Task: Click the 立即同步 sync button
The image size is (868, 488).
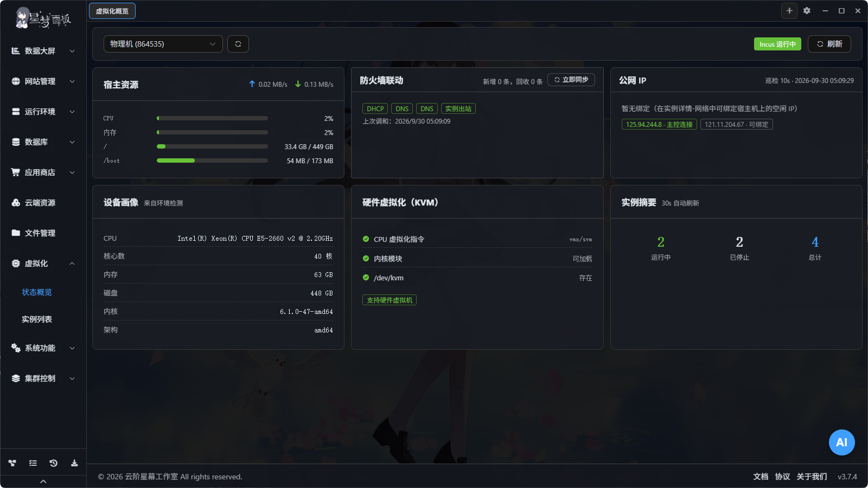Action: (571, 80)
